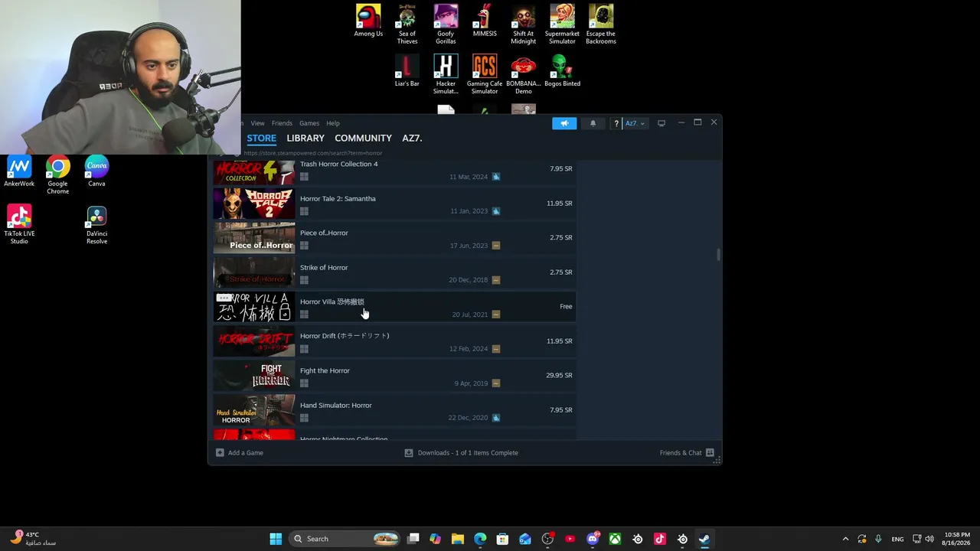Open Discord from the taskbar
This screenshot has width=980, height=551.
coord(593,539)
